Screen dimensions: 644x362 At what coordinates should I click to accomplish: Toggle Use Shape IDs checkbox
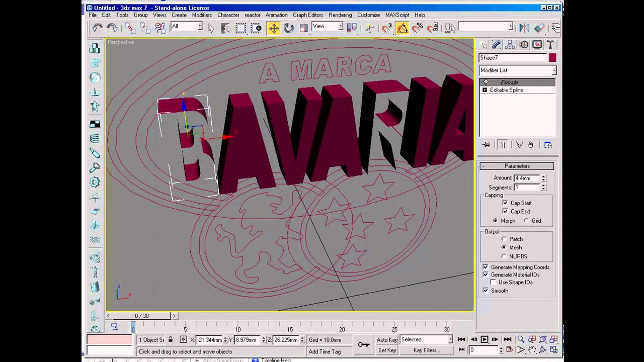click(x=493, y=283)
